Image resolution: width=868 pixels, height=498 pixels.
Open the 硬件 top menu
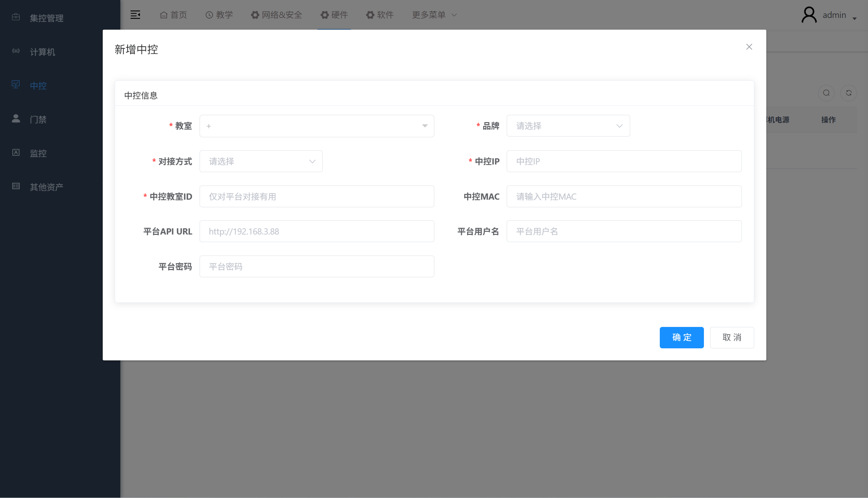point(334,15)
